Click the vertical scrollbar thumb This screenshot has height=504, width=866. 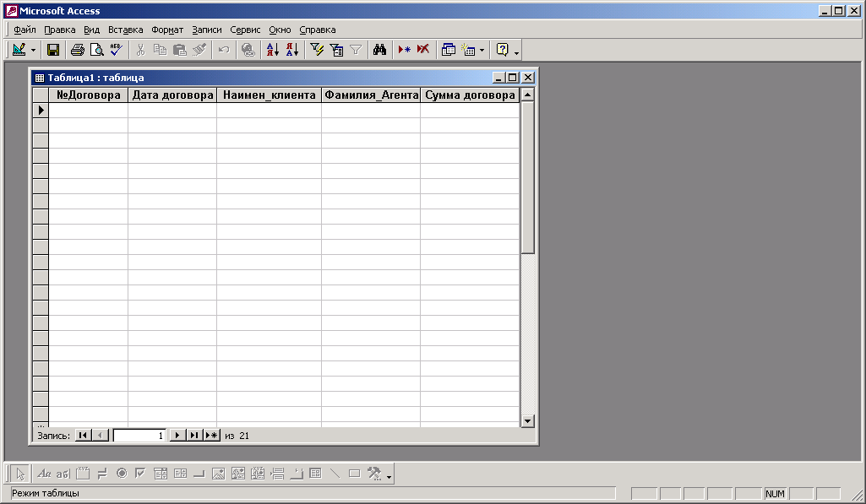tap(527, 178)
